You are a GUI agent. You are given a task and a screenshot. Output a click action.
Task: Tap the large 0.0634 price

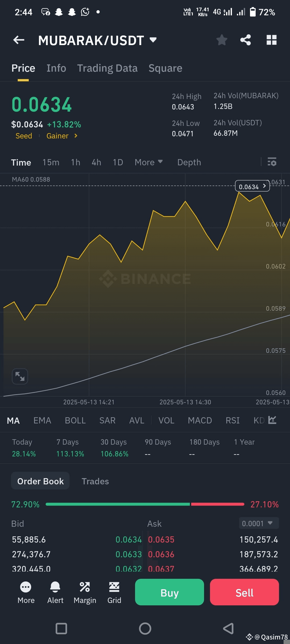42,104
